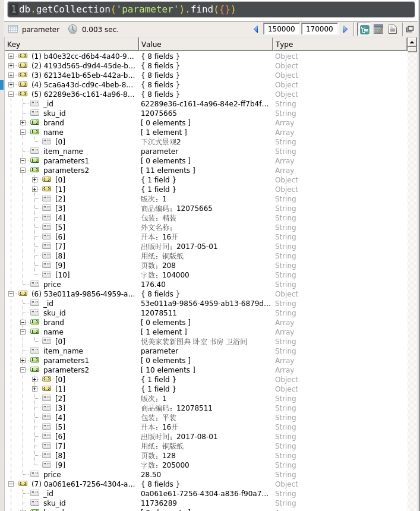This screenshot has height=511, width=420.
Task: Select sku_id row with value 12075665
Action: 206,113
